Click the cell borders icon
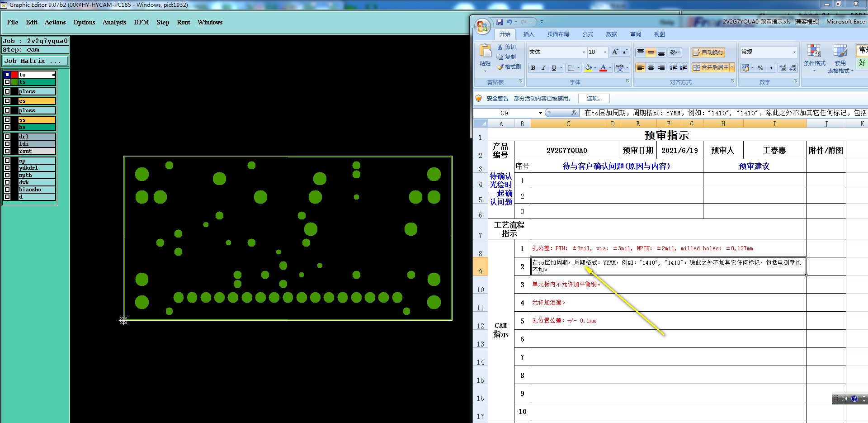This screenshot has width=868, height=423. click(x=571, y=68)
